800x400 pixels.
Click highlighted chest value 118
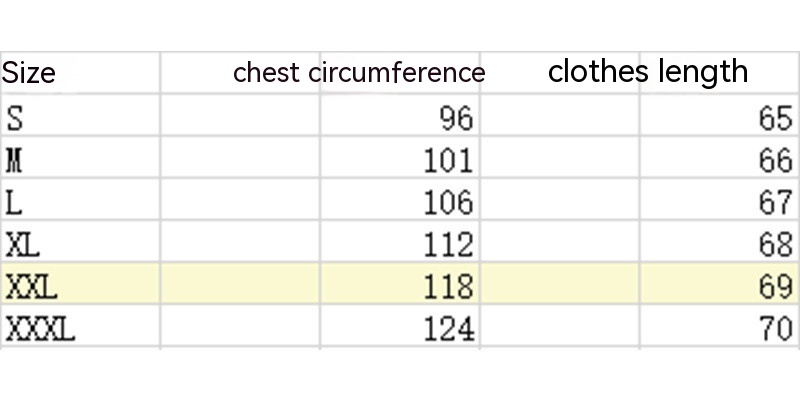[x=447, y=287]
